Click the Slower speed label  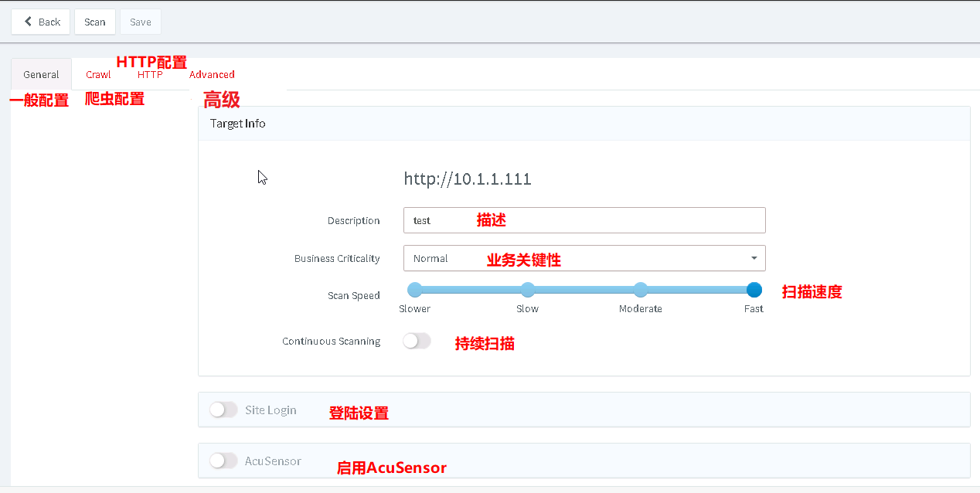[x=415, y=308]
